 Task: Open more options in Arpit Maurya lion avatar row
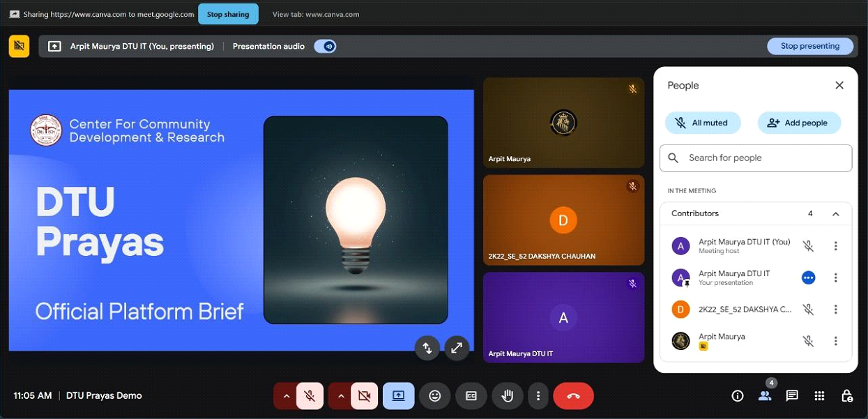point(836,341)
